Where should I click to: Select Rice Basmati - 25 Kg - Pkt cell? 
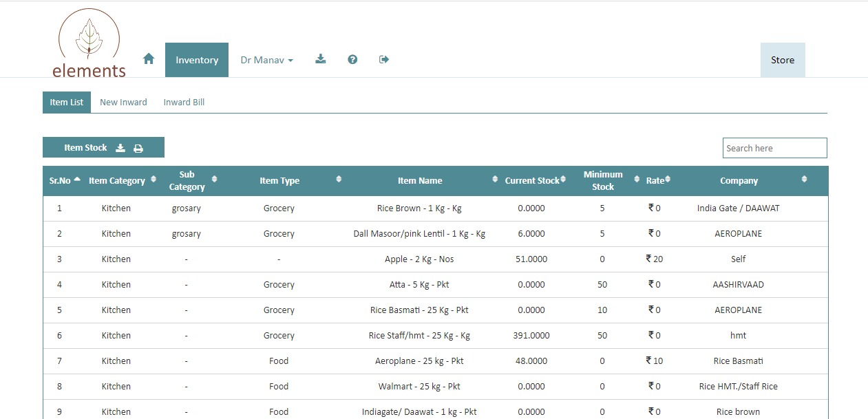click(x=419, y=310)
